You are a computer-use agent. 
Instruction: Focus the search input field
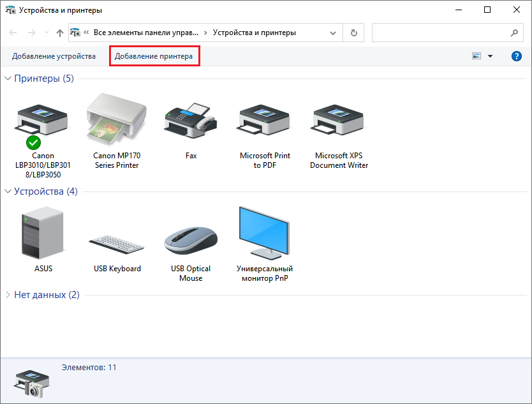441,33
